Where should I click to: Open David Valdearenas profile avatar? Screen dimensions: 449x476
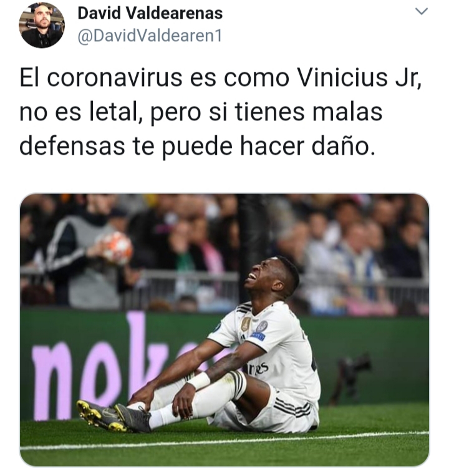click(42, 25)
